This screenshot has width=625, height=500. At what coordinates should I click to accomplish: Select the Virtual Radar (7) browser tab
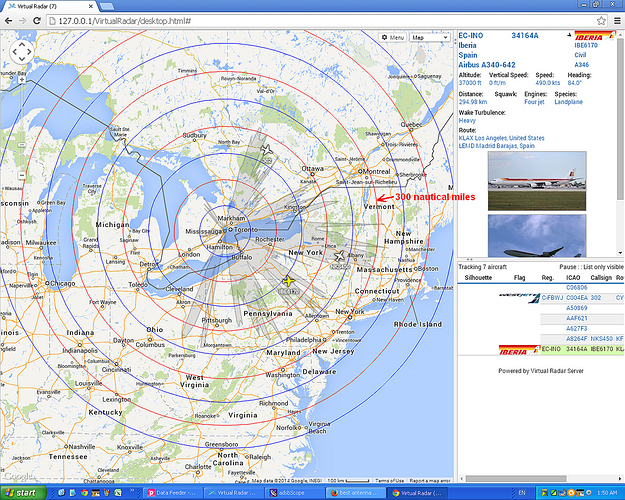tap(46, 6)
